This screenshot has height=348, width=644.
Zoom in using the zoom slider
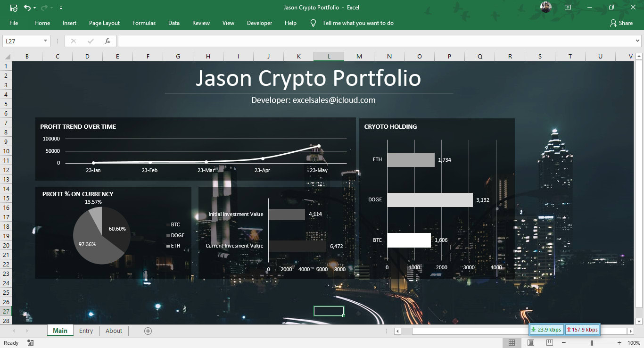pyautogui.click(x=619, y=342)
